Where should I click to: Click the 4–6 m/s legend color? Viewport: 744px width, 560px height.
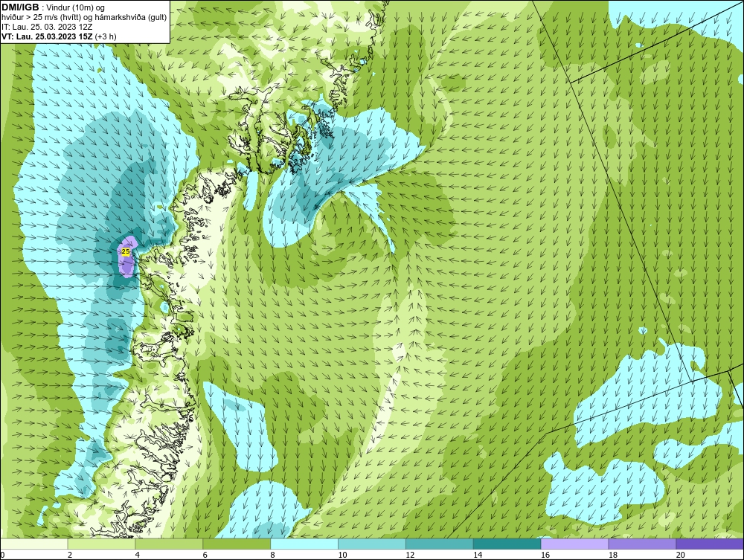point(169,544)
